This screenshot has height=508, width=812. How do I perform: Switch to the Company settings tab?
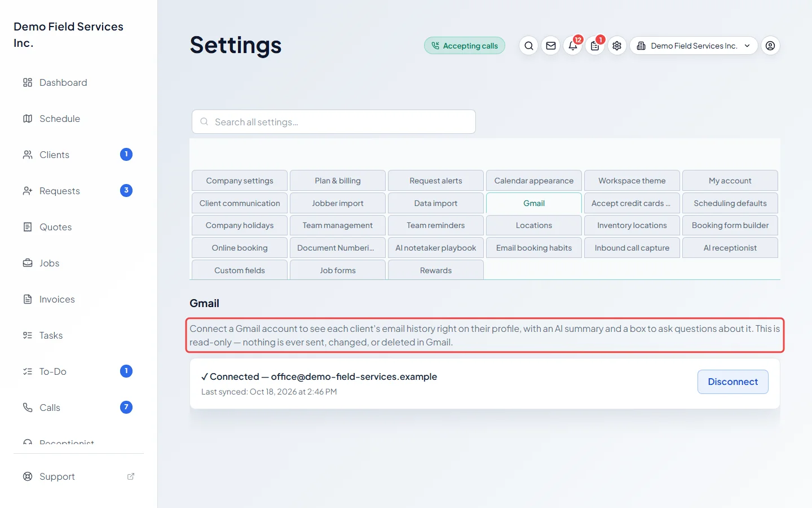pos(240,181)
